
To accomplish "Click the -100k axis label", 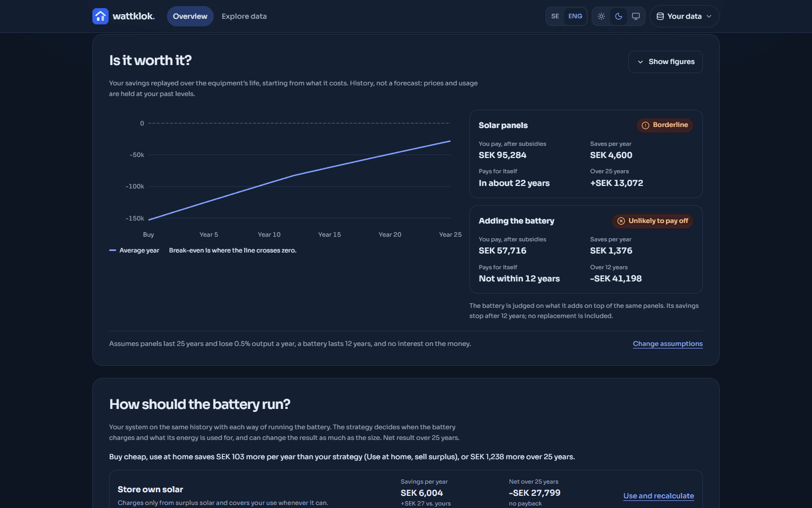I will pos(135,186).
